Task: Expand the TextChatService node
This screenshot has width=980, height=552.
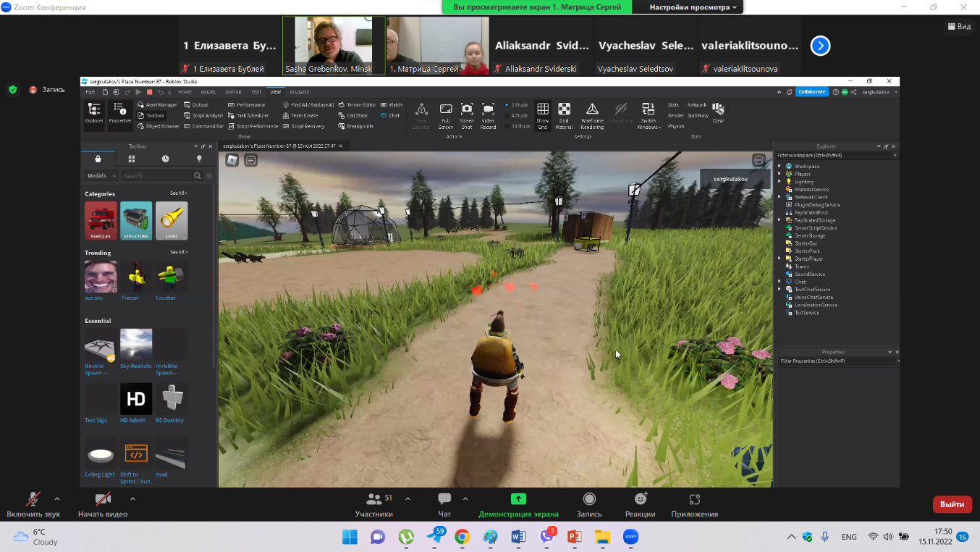Action: 780,290
